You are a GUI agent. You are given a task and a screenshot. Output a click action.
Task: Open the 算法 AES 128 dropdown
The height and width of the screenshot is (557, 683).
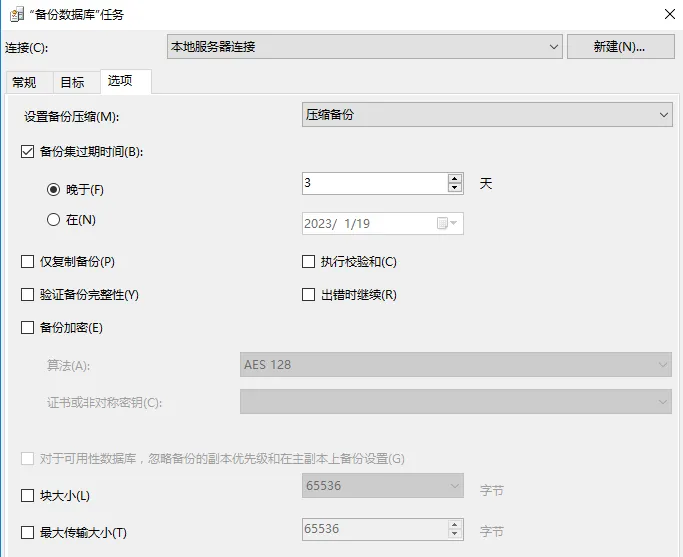pos(456,365)
